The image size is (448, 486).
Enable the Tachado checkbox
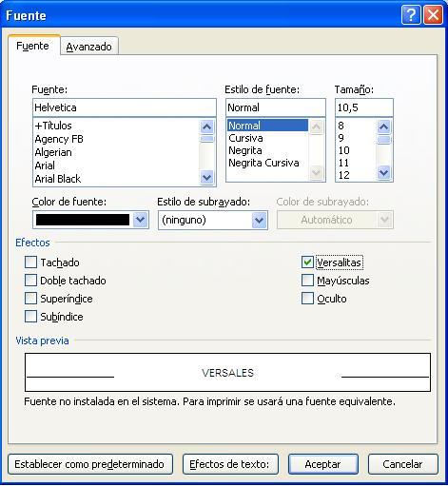tap(30, 262)
